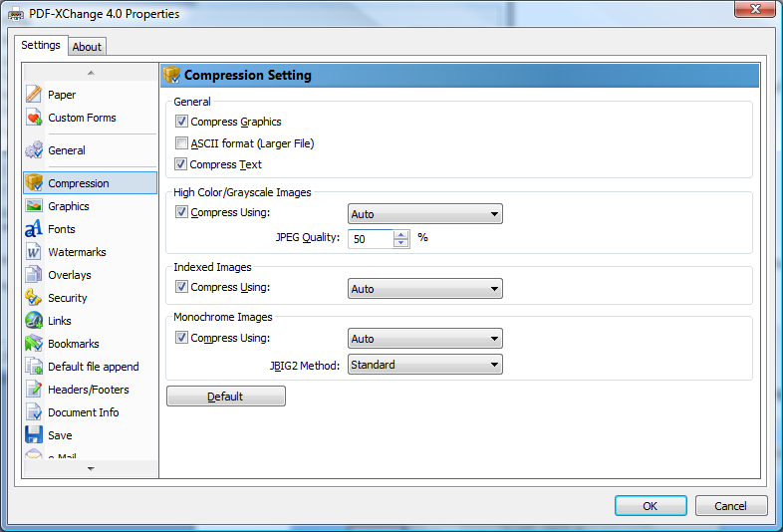Select Watermarks label in the sidebar
The image size is (783, 532).
click(x=77, y=252)
